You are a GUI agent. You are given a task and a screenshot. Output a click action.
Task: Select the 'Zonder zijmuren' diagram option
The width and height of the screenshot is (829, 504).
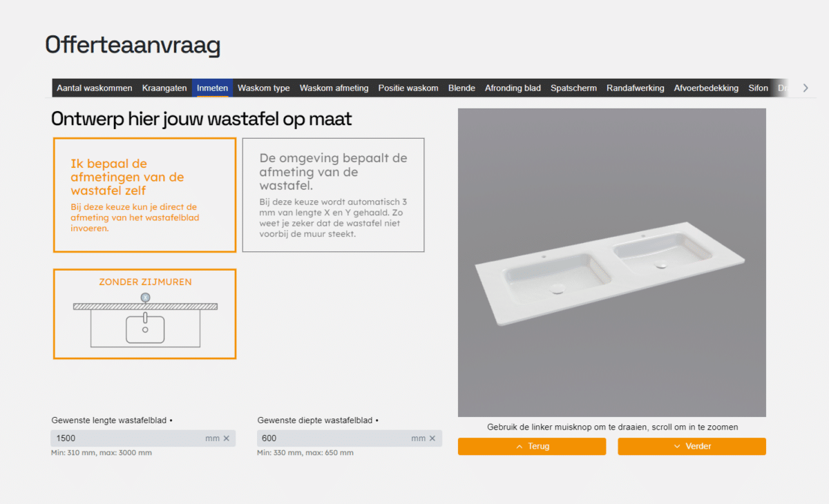pos(144,314)
